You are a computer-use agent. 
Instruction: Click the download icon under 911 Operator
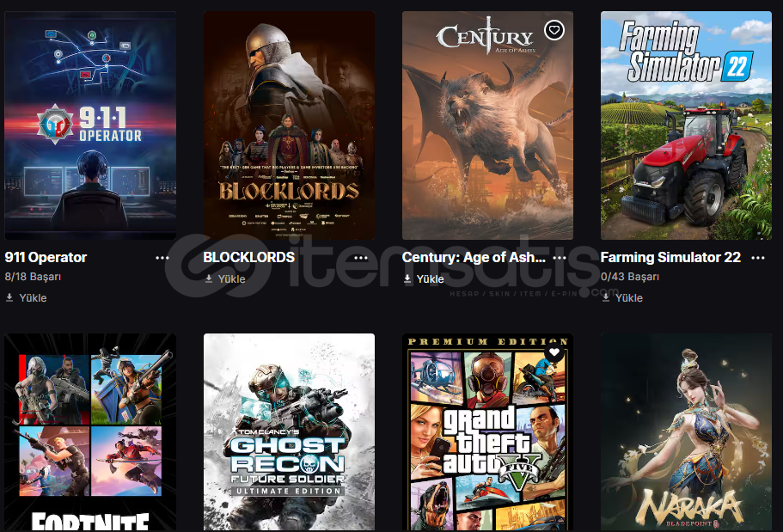9,297
